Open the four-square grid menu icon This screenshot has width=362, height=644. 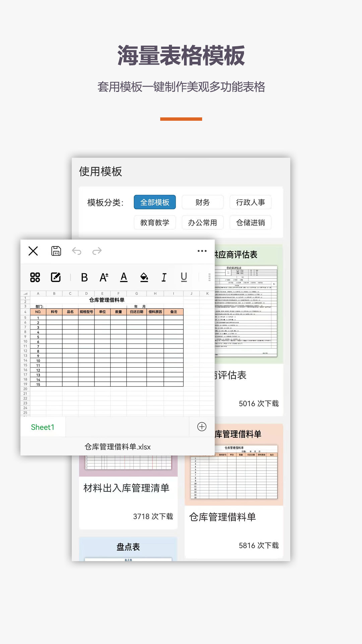pos(35,277)
